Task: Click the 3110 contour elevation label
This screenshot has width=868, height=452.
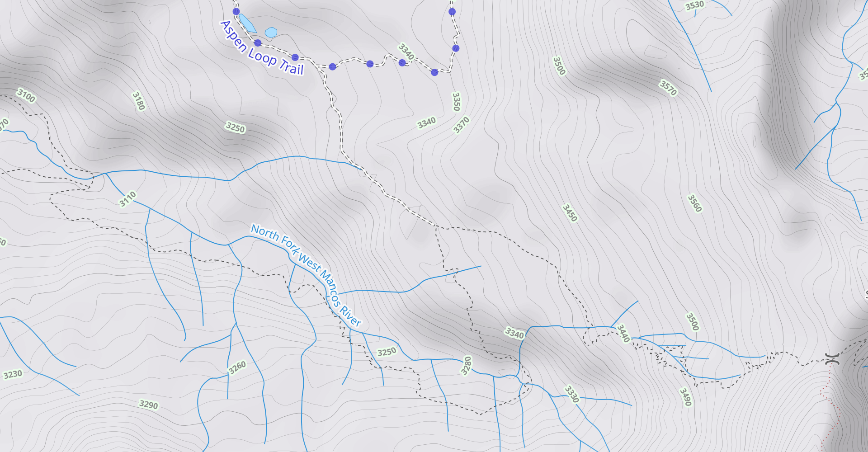Action: tap(128, 199)
